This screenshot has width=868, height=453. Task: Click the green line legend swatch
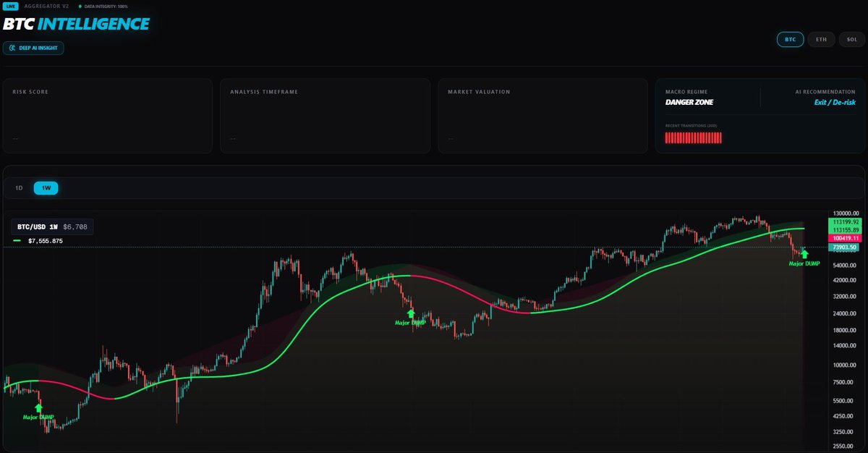17,240
